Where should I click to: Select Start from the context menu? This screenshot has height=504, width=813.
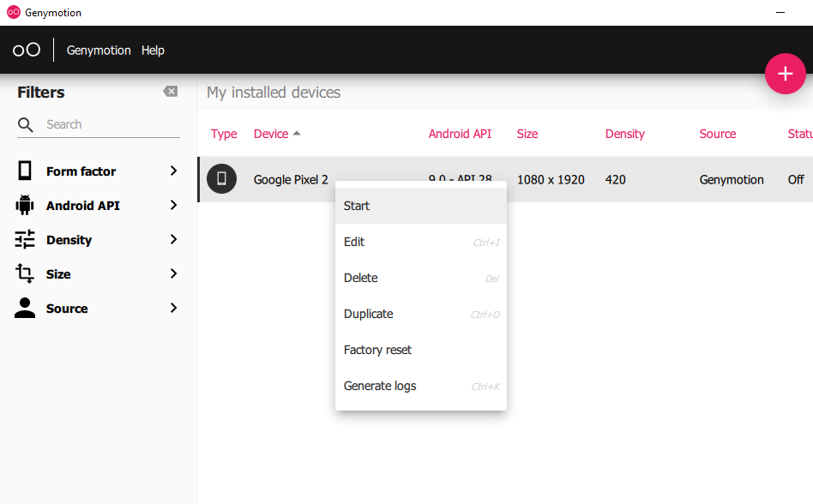(357, 206)
